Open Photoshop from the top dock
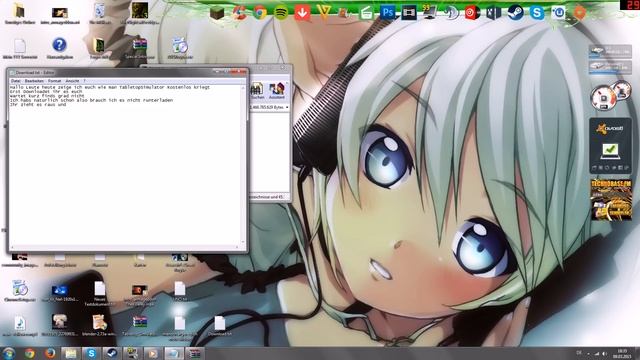The height and width of the screenshot is (360, 640). [387, 13]
